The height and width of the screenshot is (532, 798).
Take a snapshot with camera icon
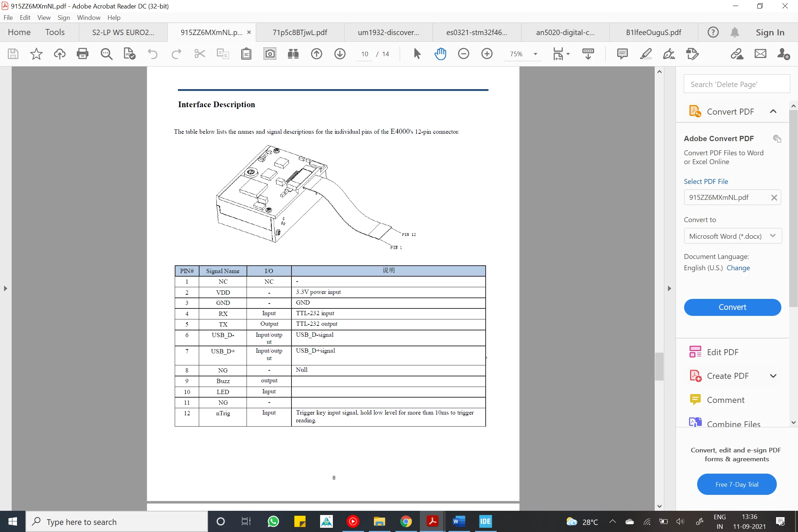pyautogui.click(x=270, y=54)
